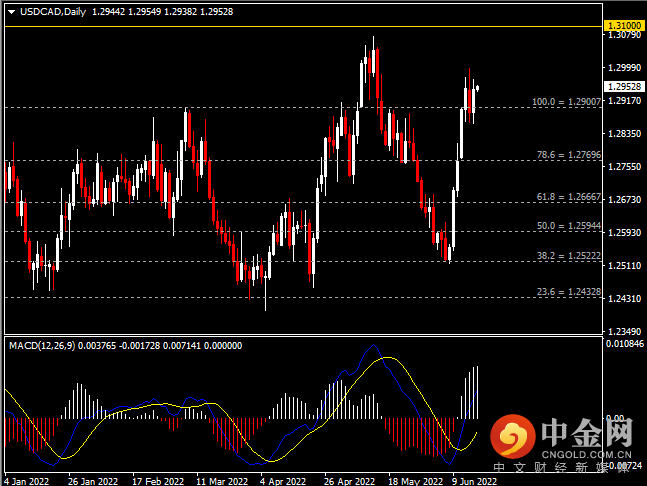The width and height of the screenshot is (647, 486).
Task: Click price axis value 1.27550
Action: 625,166
